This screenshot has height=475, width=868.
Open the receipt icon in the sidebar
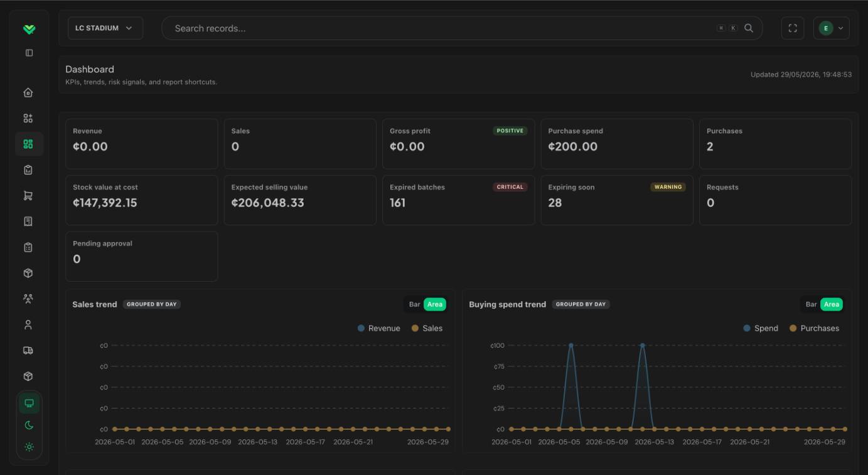(x=28, y=221)
